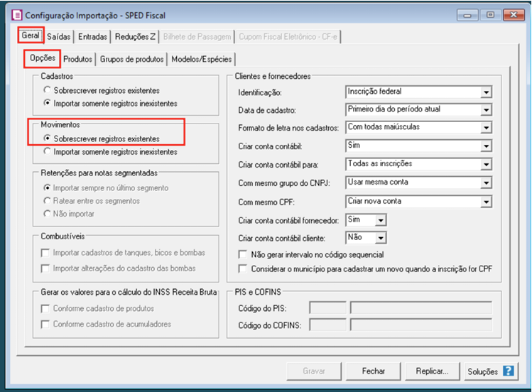Image resolution: width=532 pixels, height=392 pixels.
Task: Open the Identificação dropdown
Action: 486,92
